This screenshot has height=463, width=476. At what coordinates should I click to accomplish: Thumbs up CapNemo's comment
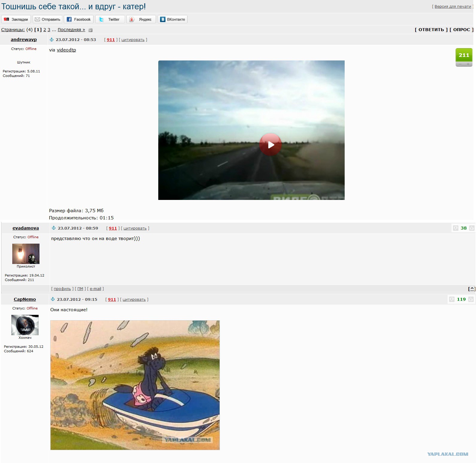[x=471, y=299]
